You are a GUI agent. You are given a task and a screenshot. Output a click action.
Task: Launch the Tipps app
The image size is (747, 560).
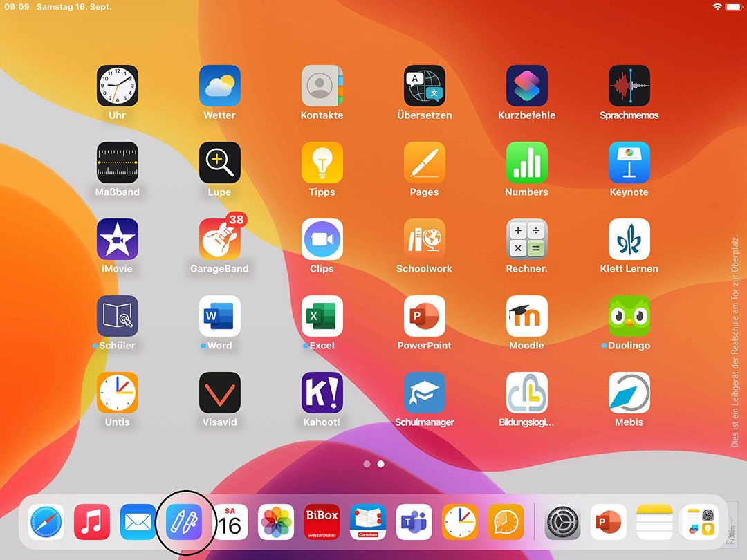coord(322,162)
